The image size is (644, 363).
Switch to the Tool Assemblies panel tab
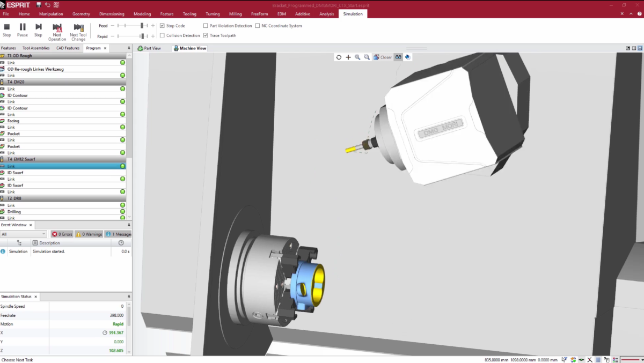[x=36, y=48]
